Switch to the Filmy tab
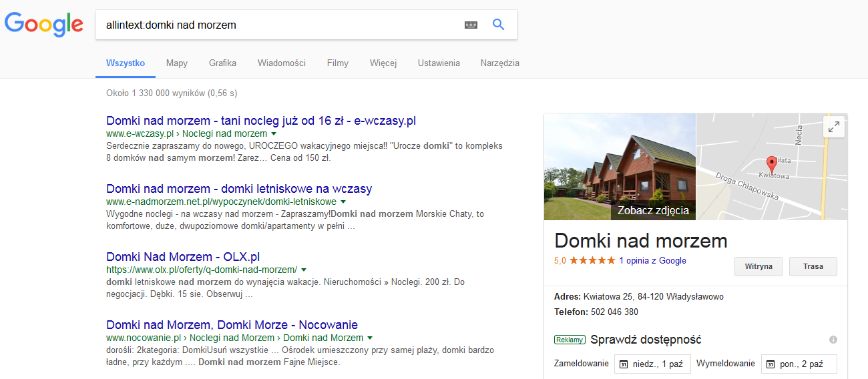The width and height of the screenshot is (868, 379). coord(338,63)
